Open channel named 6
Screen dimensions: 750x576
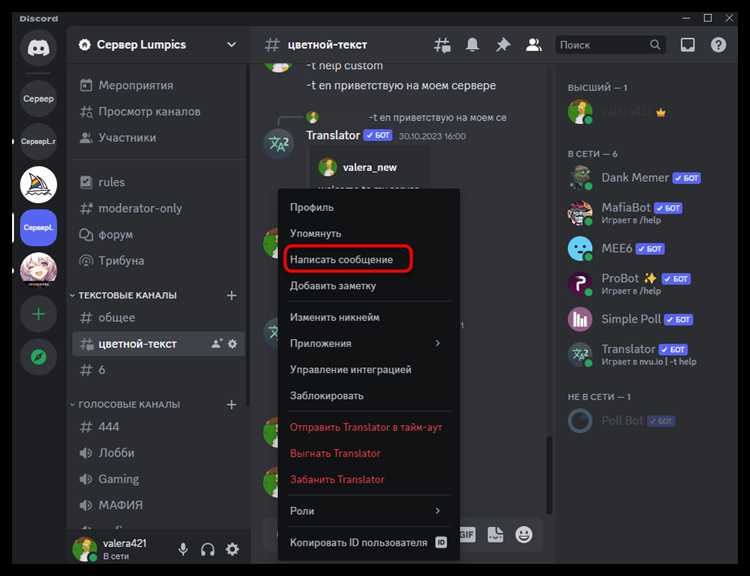tap(158, 370)
